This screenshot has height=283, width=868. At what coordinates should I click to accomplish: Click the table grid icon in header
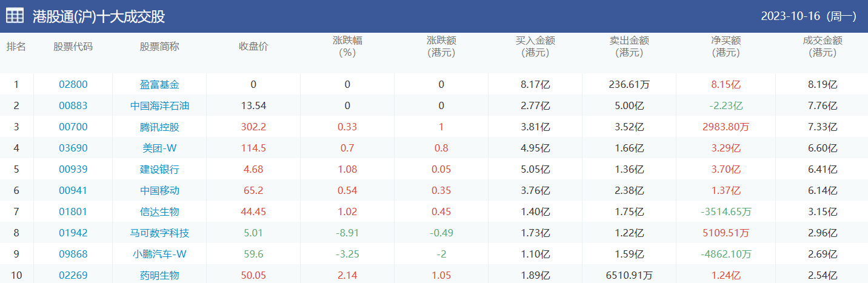tap(15, 16)
